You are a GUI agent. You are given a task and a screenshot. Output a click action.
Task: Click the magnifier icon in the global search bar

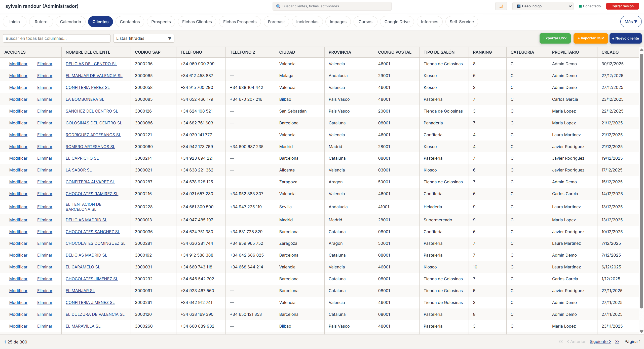click(278, 6)
